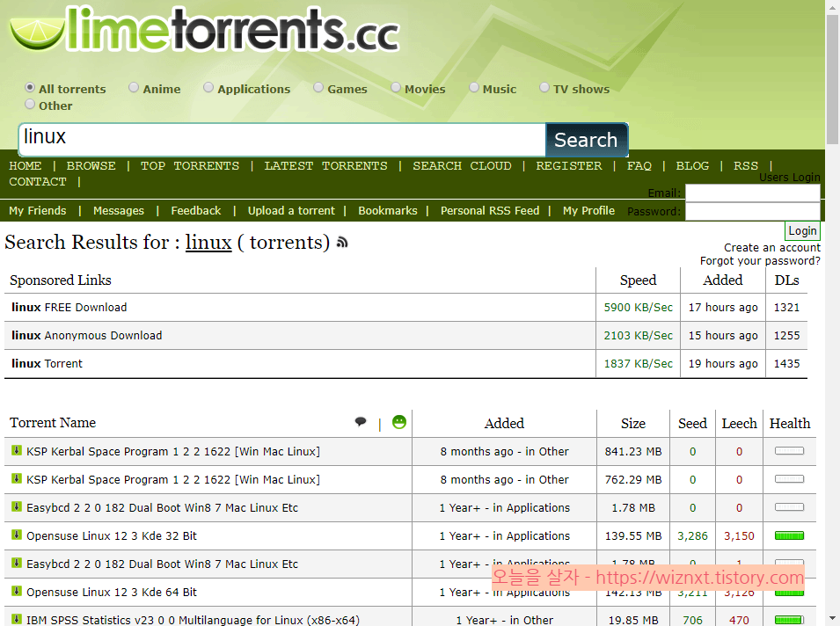Click download icon for Opensuse Linux 32 Bit
The image size is (840, 626).
click(x=17, y=535)
